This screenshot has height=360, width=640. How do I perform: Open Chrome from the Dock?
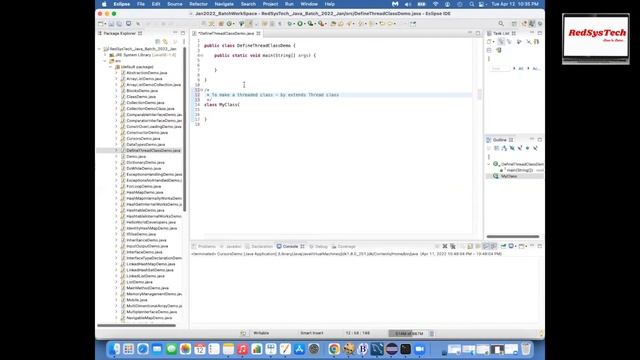tap(334, 349)
